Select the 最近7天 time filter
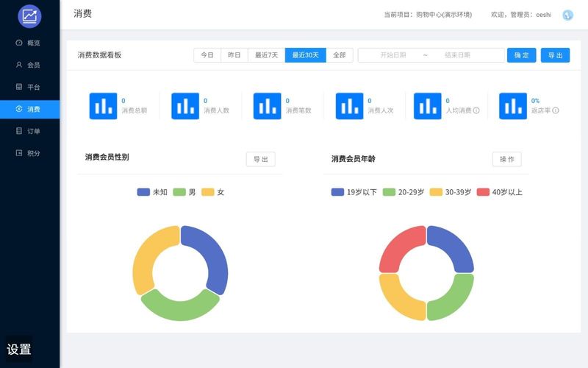588x368 pixels. tap(267, 55)
